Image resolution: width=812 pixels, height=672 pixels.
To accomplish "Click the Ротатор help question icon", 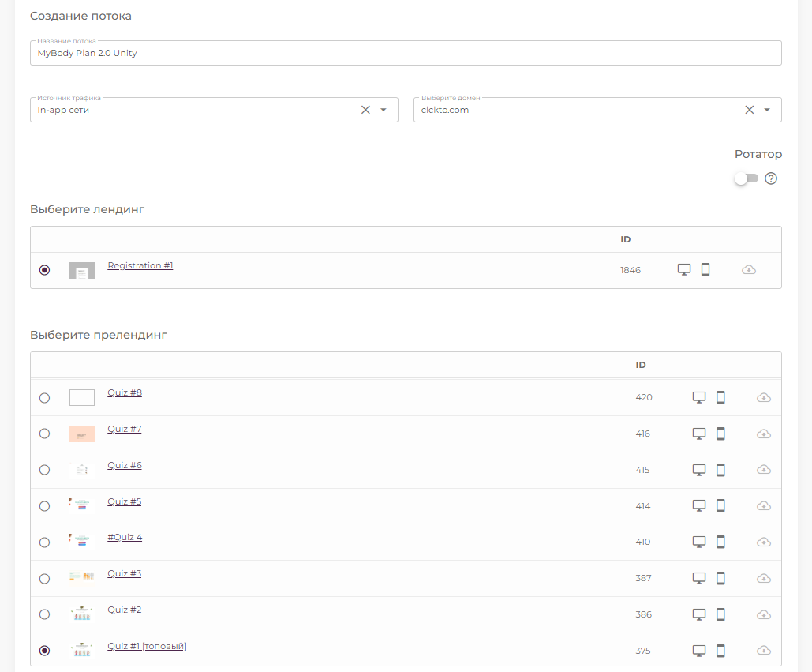I will pos(771,178).
